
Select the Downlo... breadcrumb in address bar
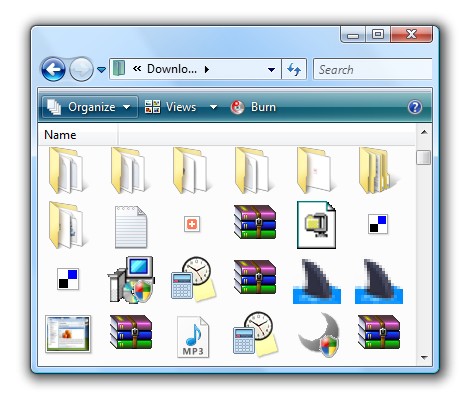click(172, 69)
